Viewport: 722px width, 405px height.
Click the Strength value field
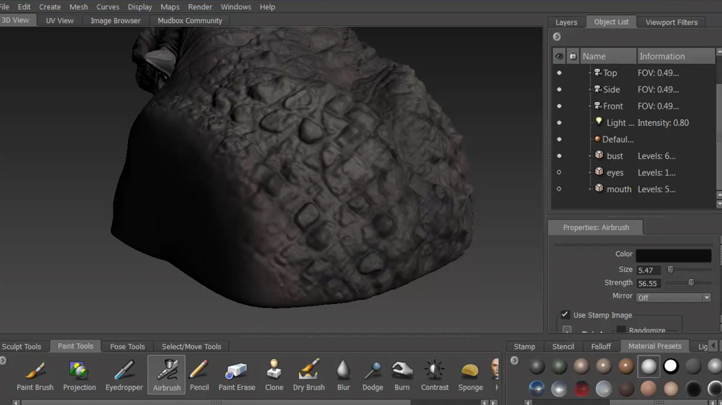648,284
